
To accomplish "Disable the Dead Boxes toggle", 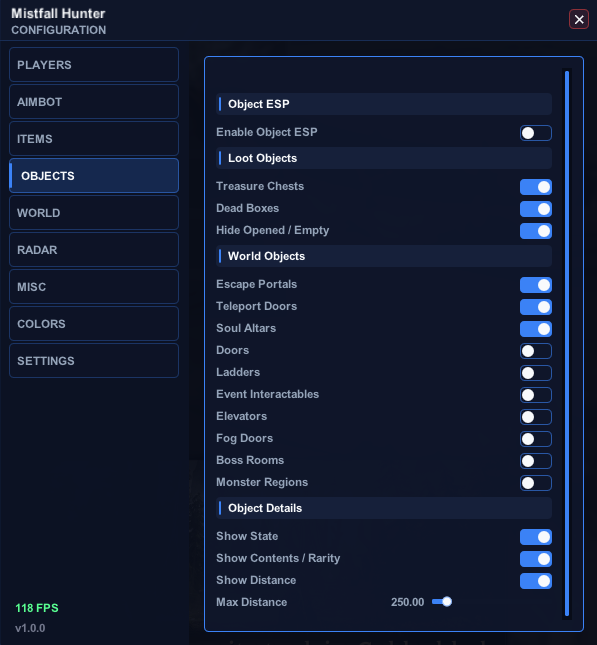I will coord(536,209).
